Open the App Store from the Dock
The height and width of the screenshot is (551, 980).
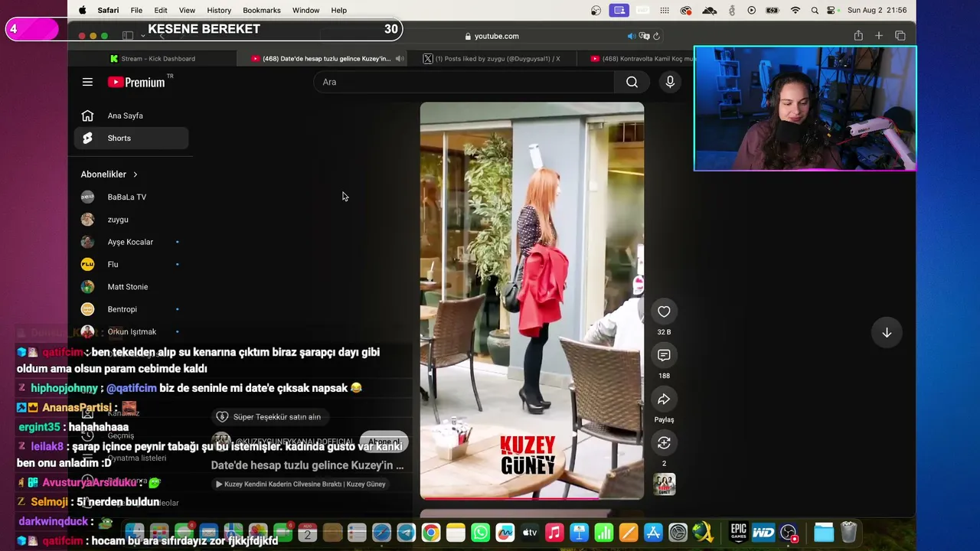click(653, 533)
